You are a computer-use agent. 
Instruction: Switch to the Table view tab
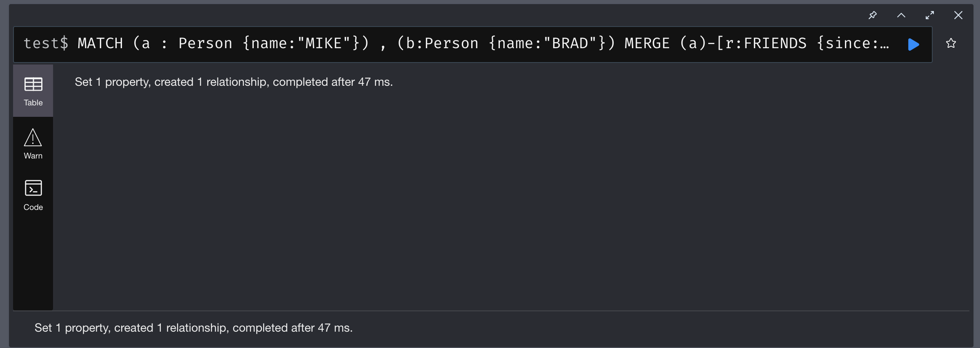pyautogui.click(x=33, y=91)
